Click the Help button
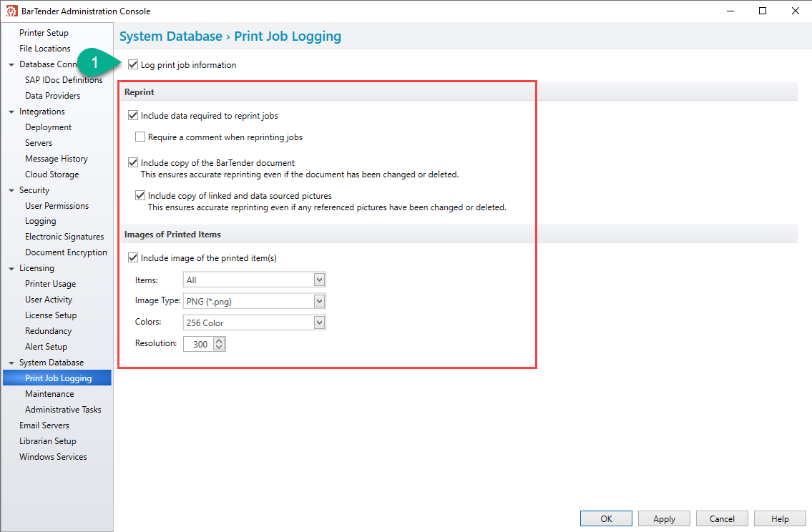This screenshot has height=532, width=812. pos(780,518)
